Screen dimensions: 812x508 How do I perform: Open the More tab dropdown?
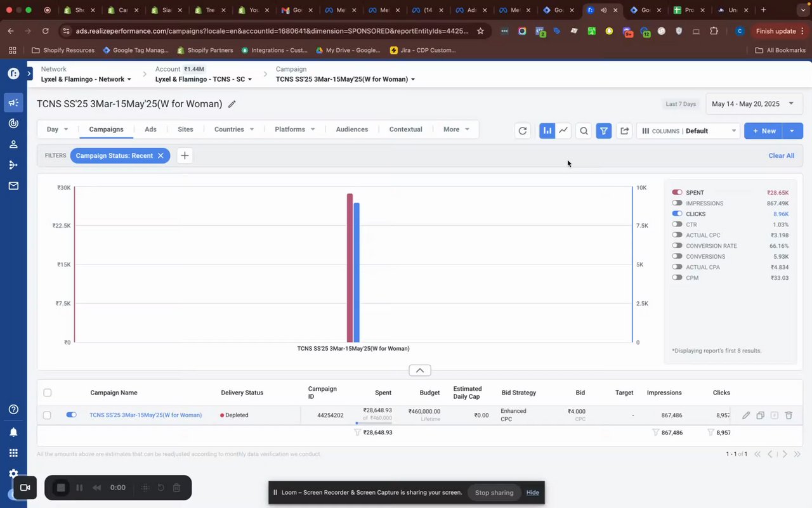(457, 129)
